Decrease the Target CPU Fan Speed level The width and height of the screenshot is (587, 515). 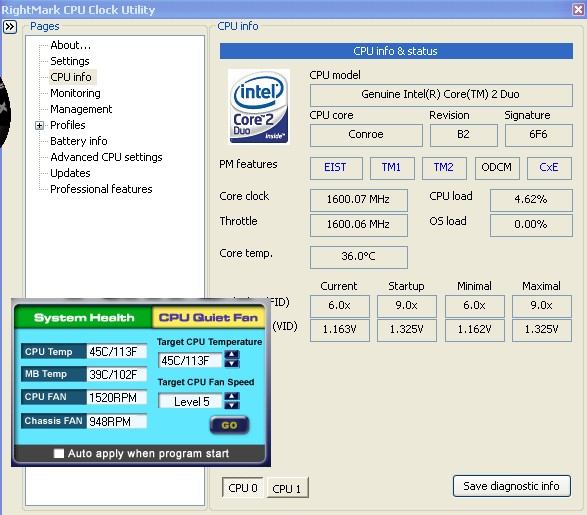(x=232, y=405)
